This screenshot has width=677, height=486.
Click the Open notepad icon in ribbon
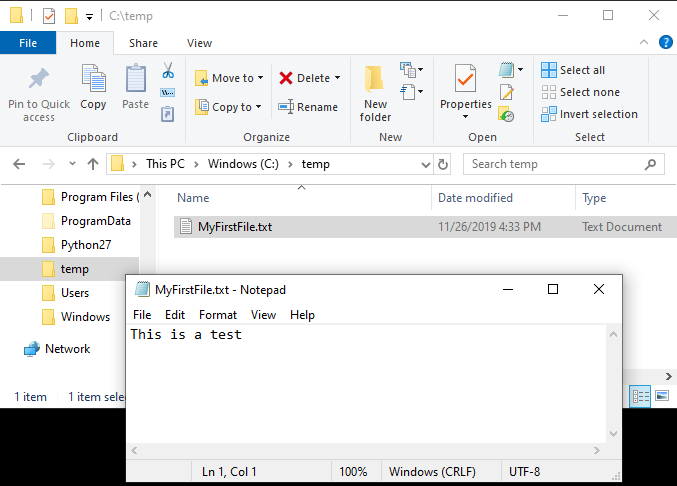pyautogui.click(x=506, y=69)
